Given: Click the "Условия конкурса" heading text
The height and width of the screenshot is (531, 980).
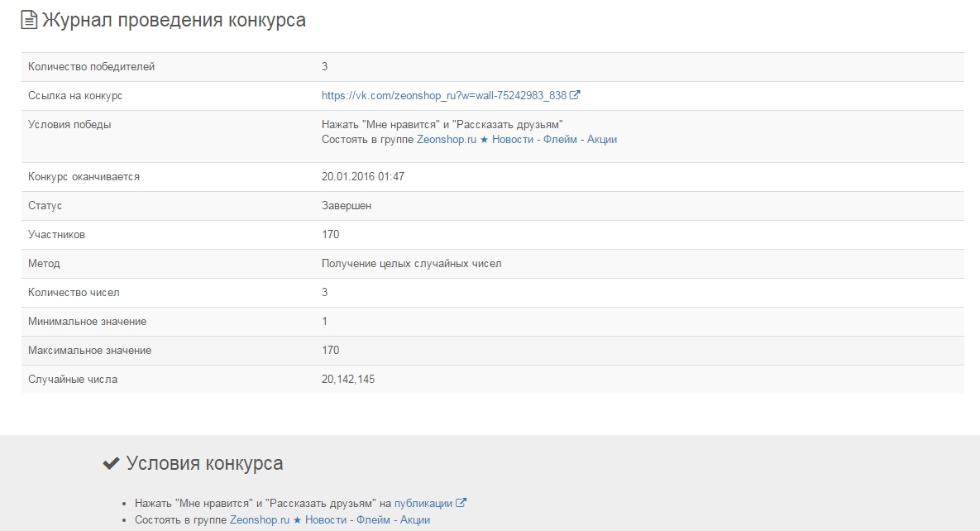Looking at the screenshot, I should point(204,463).
